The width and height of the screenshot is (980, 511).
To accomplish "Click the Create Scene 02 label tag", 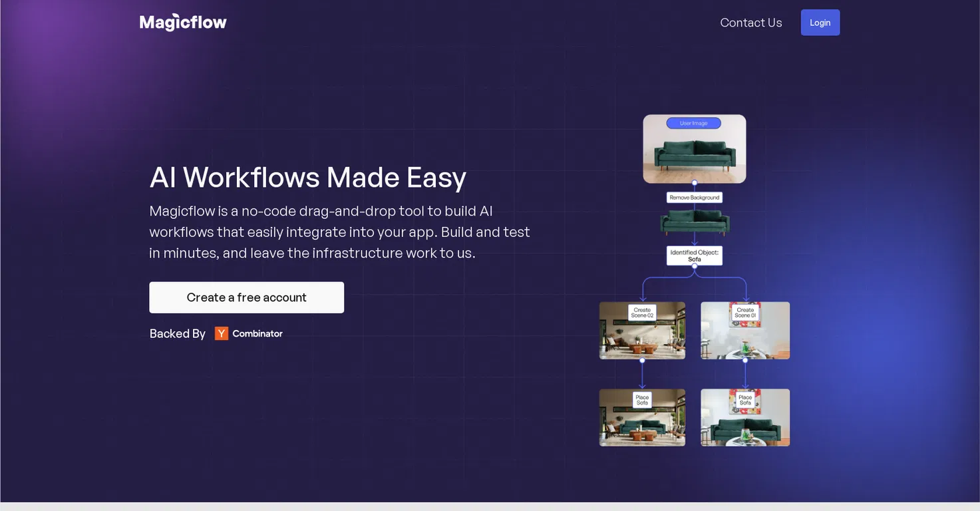I will tap(642, 313).
